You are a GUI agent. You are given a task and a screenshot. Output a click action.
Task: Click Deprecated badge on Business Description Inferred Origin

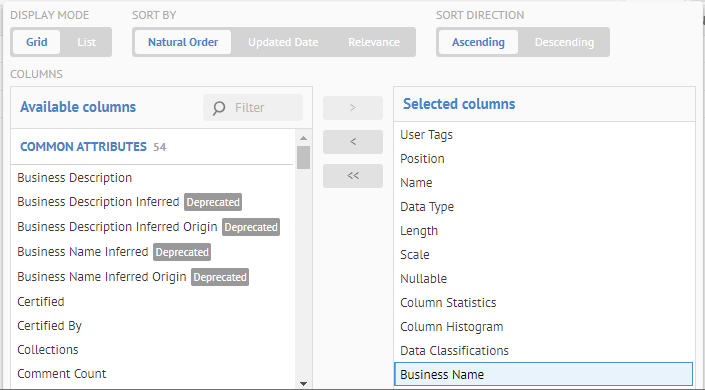tap(251, 227)
